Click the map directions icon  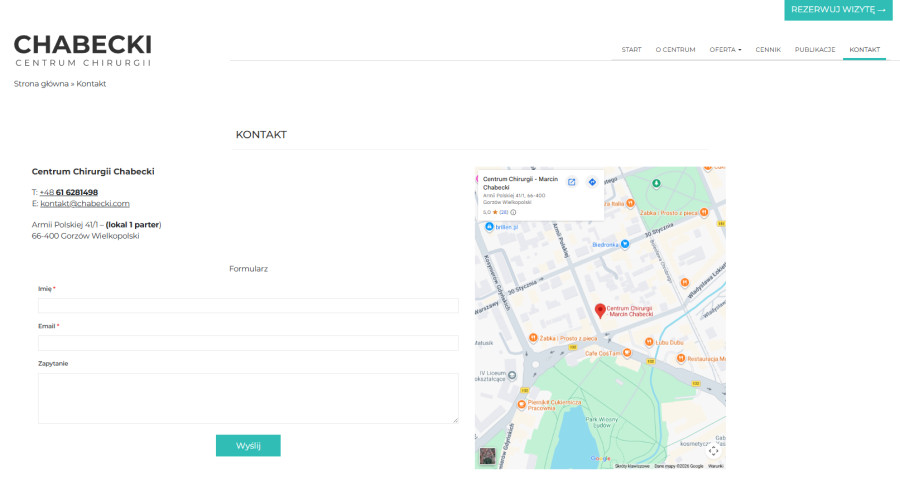point(592,182)
